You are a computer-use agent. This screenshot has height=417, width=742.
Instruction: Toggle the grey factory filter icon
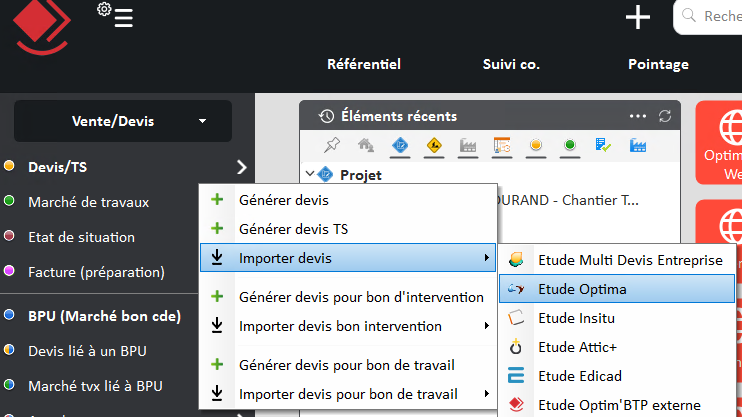pos(468,145)
